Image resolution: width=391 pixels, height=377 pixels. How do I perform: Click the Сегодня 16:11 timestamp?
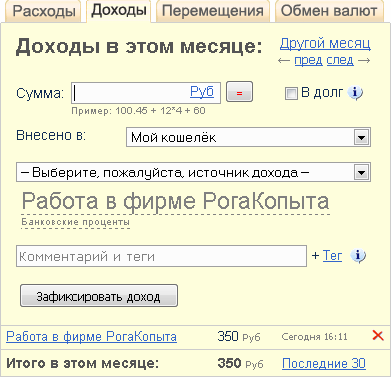click(314, 337)
